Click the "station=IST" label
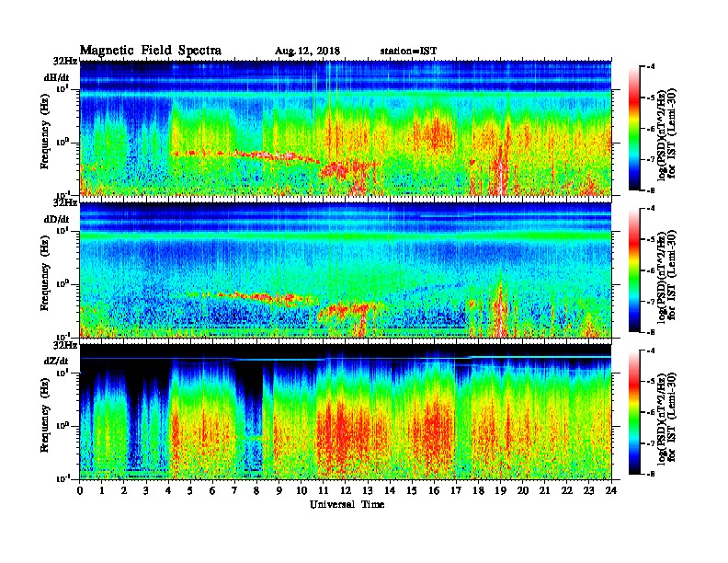The width and height of the screenshot is (728, 563). click(x=408, y=52)
